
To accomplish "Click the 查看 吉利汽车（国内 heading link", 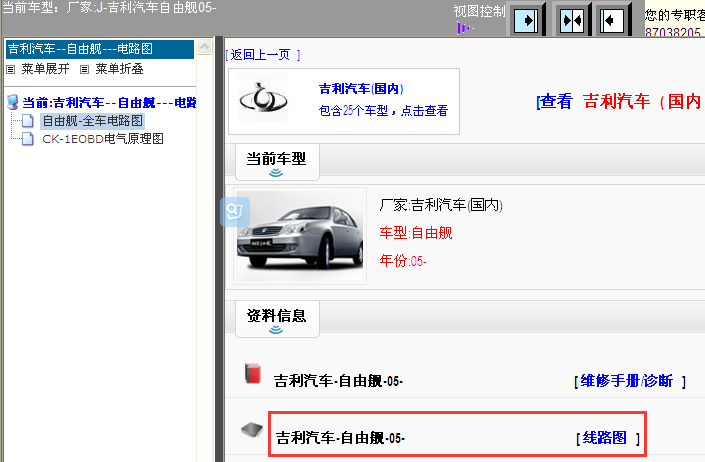I will click(620, 102).
